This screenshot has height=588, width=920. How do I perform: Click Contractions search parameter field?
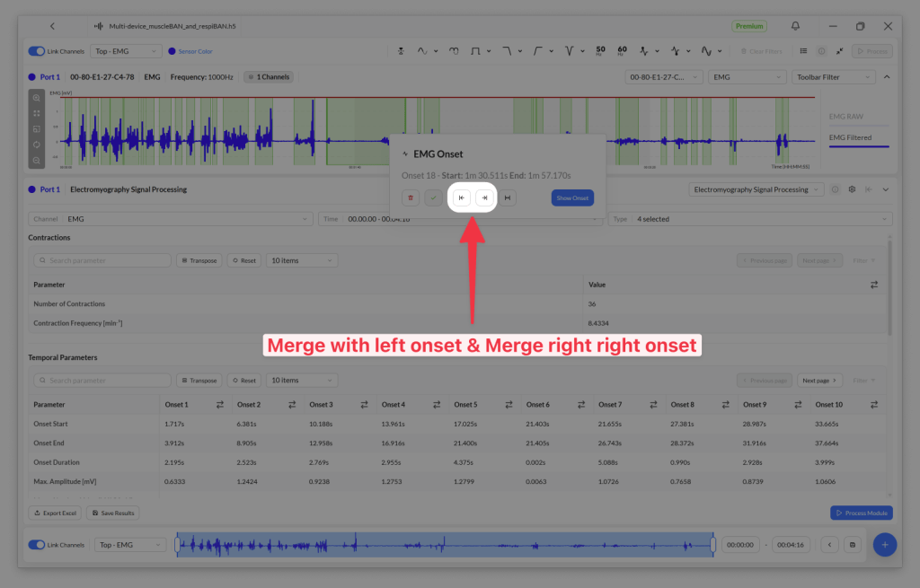coord(102,260)
